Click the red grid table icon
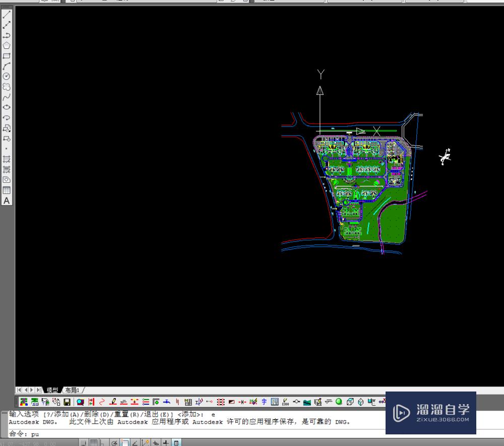The image size is (504, 446). click(221, 402)
